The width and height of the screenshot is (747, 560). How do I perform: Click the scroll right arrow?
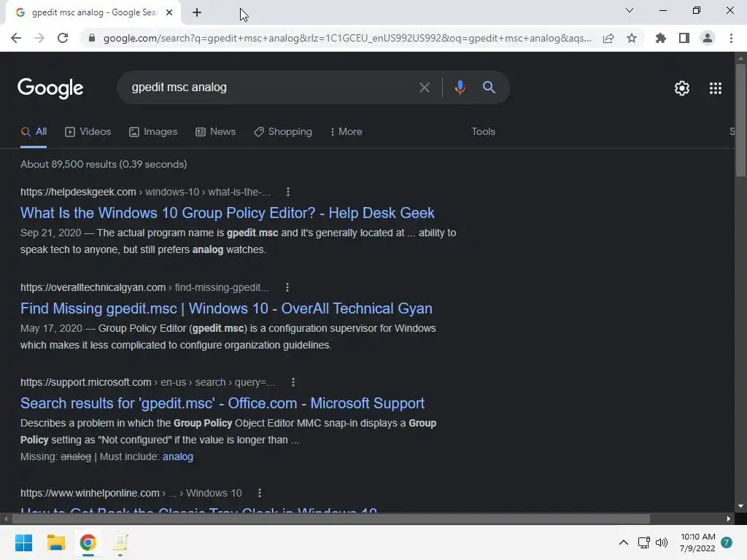pos(729,519)
